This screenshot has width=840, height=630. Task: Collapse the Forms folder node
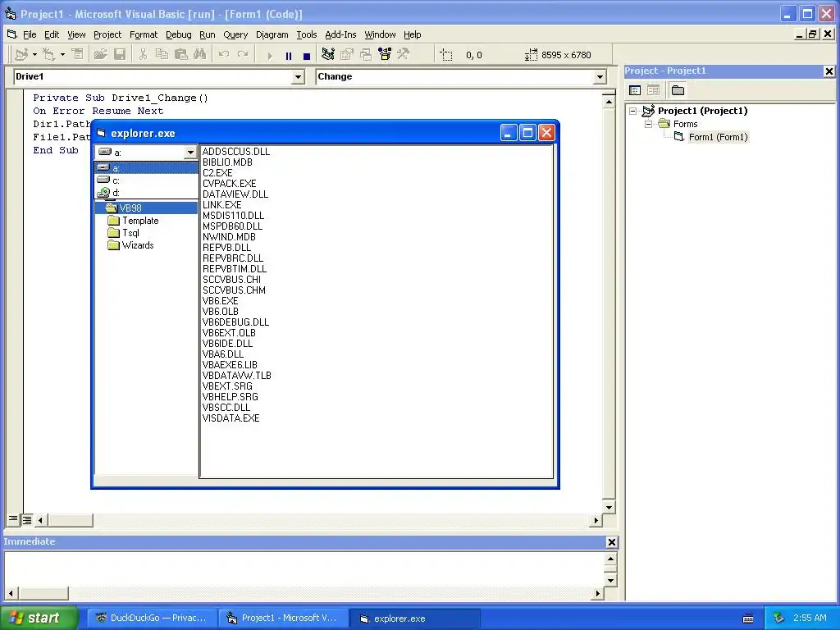tap(648, 124)
